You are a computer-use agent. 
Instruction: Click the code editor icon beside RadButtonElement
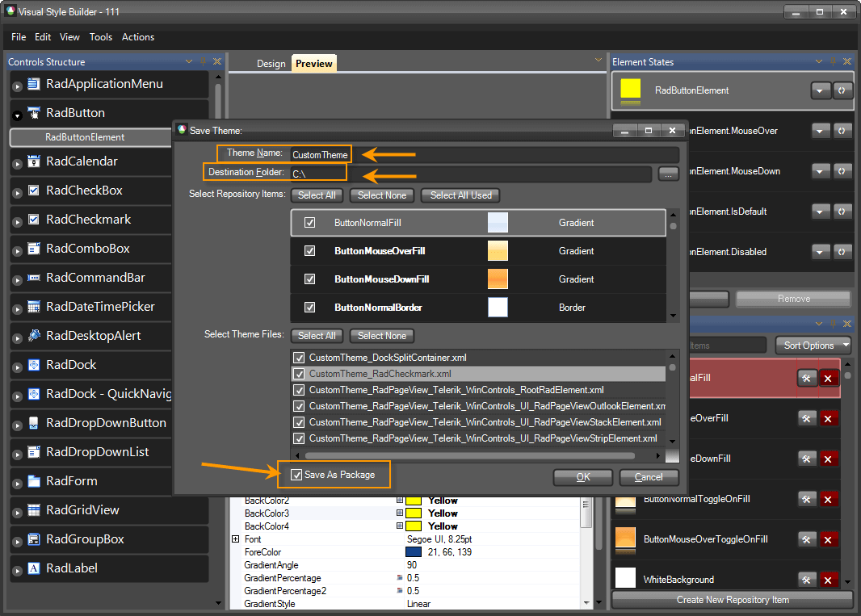point(842,90)
